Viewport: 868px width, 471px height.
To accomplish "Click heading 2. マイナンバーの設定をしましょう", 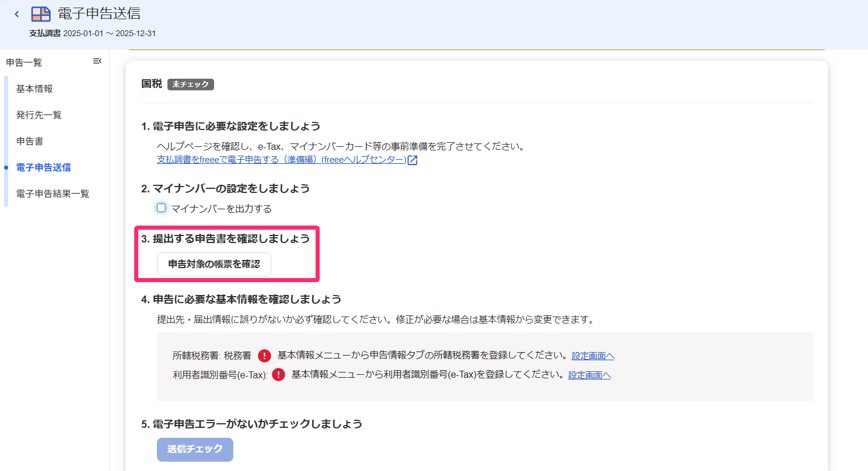I will coord(225,189).
